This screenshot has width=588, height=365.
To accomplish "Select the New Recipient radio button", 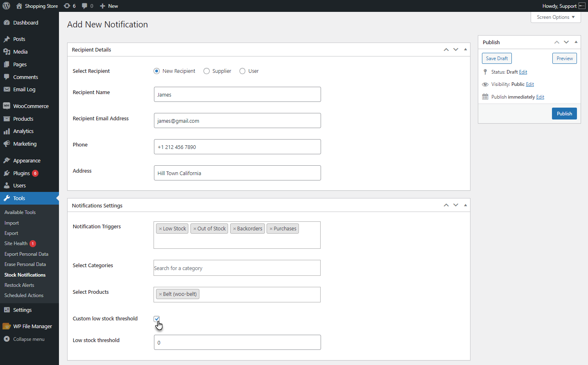I will click(x=156, y=71).
